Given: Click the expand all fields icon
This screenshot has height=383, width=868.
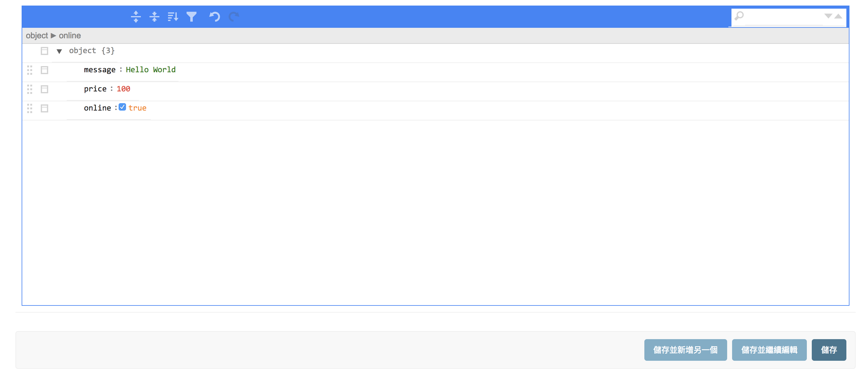Looking at the screenshot, I should click(136, 16).
